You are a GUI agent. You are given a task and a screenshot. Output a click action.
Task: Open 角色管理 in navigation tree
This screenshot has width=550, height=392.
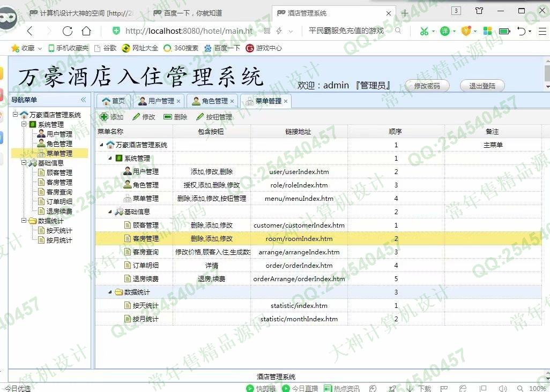click(x=59, y=144)
